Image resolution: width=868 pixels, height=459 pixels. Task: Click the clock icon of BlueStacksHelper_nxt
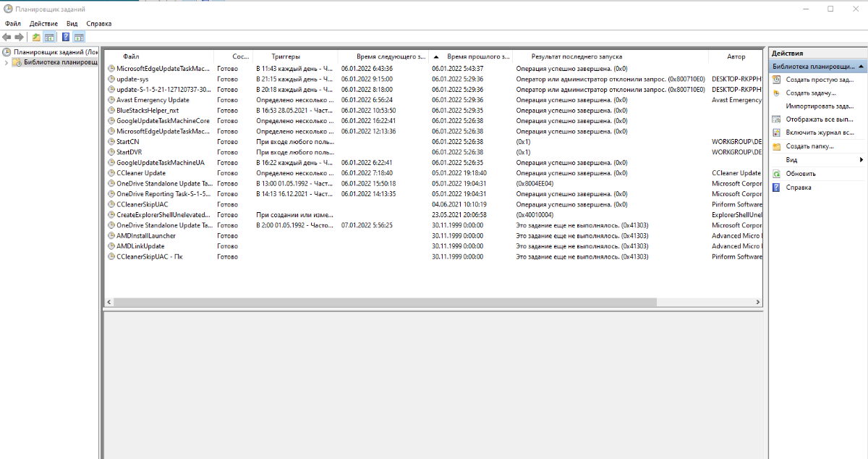tap(111, 110)
